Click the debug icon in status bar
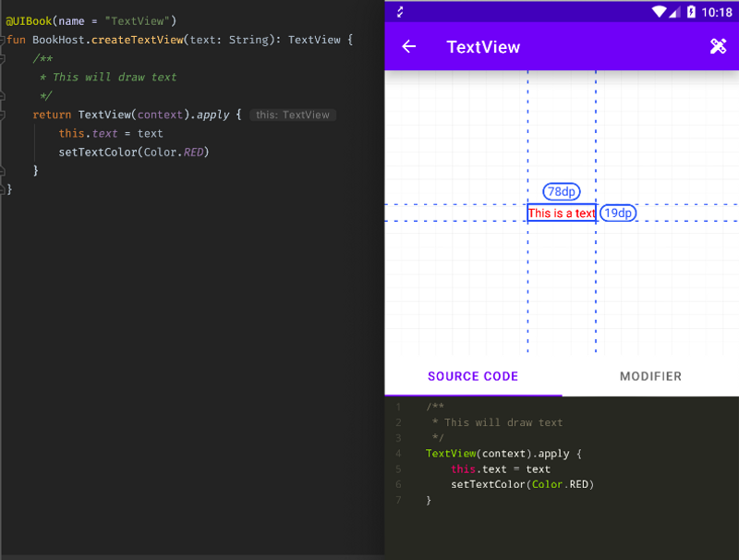Screen dimensions: 739x560 click(399, 12)
